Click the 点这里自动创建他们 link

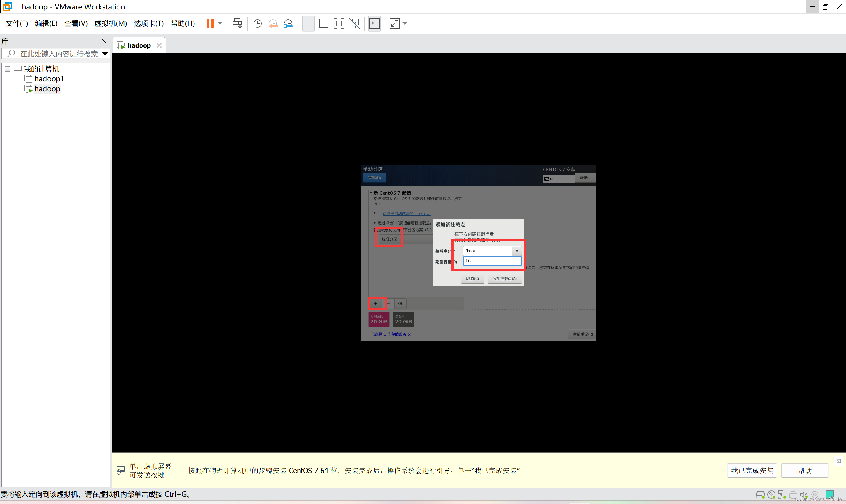tap(406, 214)
